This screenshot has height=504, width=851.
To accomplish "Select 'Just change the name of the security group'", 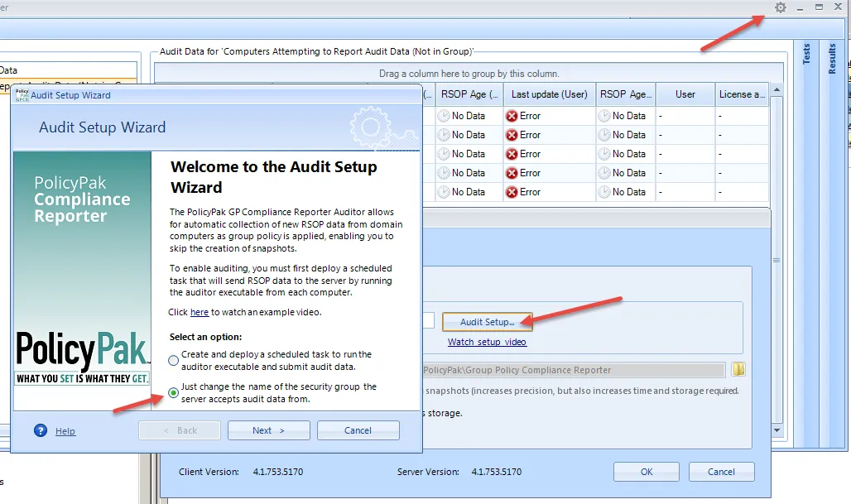I will (x=173, y=394).
